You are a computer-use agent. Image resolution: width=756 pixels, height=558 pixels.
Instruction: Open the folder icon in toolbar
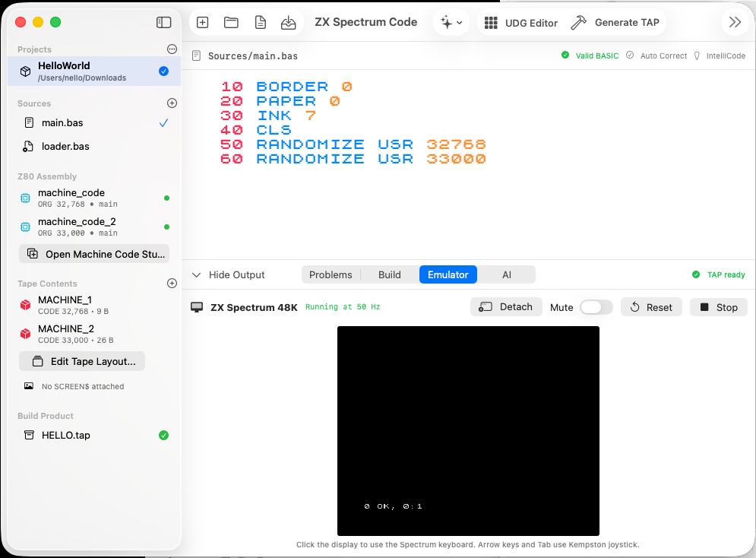[231, 22]
